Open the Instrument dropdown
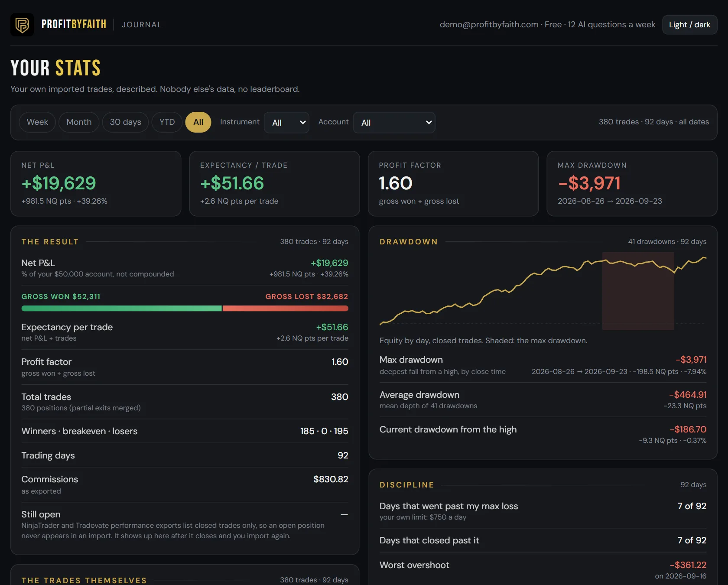 [286, 123]
